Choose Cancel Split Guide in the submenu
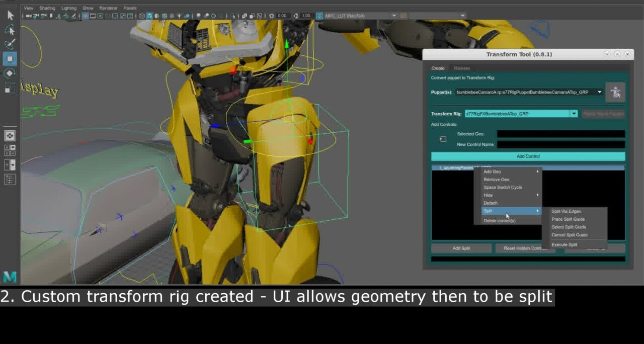The height and width of the screenshot is (344, 644). [x=575, y=235]
